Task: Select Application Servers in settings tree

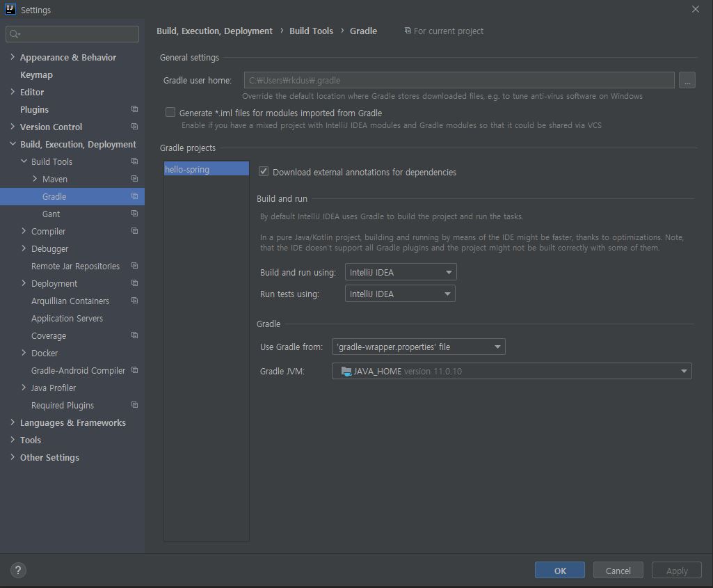Action: pos(67,318)
